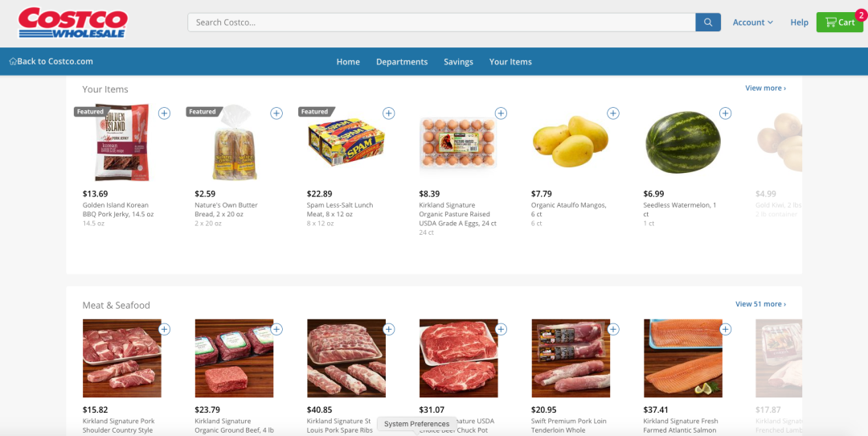Add Organic Ground Beef using plus icon

276,329
